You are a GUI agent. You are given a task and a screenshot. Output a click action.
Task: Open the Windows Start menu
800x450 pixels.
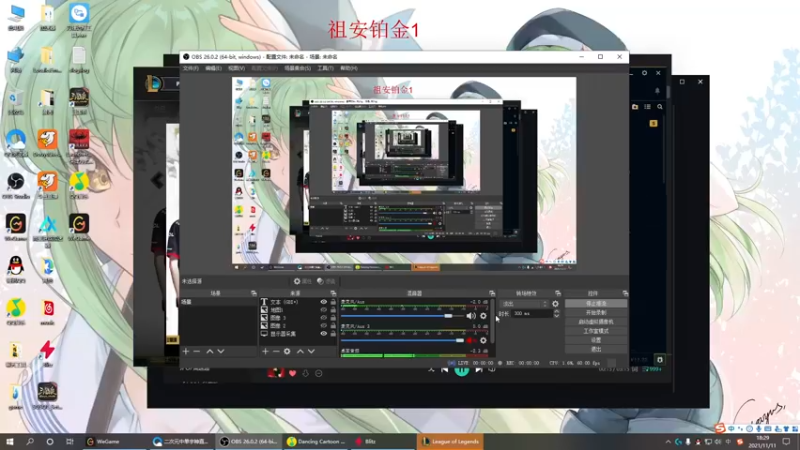tap(10, 442)
